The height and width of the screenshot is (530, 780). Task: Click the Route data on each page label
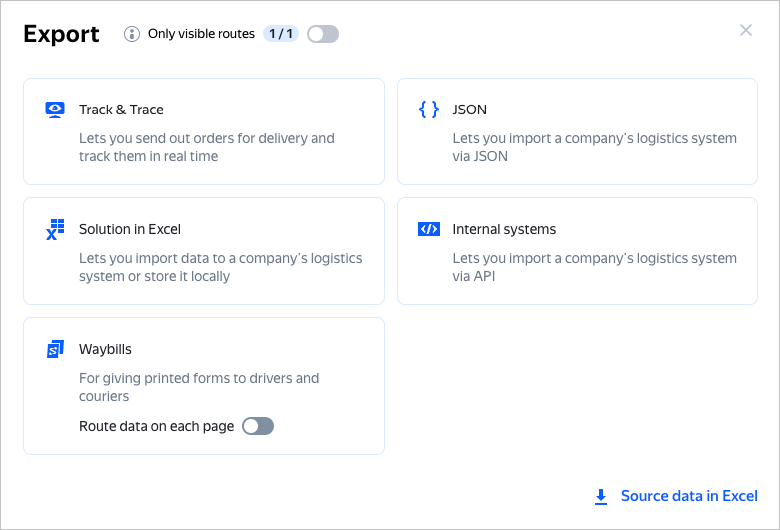pos(156,426)
